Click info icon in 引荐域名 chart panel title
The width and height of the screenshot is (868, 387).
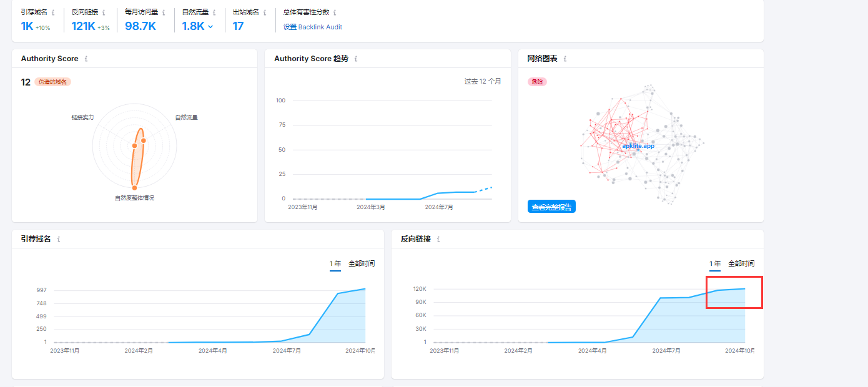59,240
